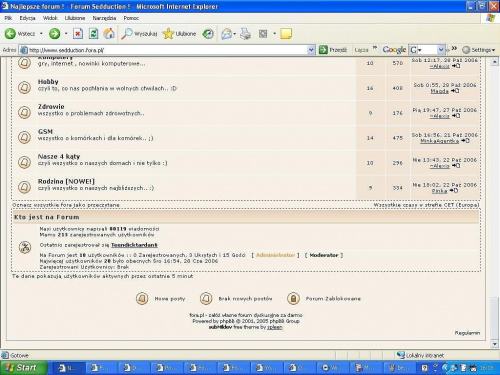Open the Google toolbar search box dropdown
The height and width of the screenshot is (375, 500).
(x=441, y=50)
